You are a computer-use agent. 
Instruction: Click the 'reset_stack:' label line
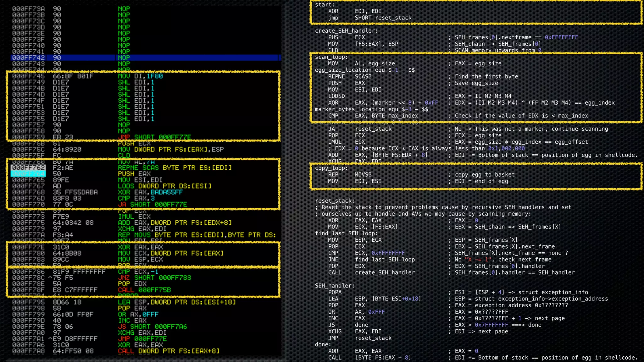[x=335, y=201]
